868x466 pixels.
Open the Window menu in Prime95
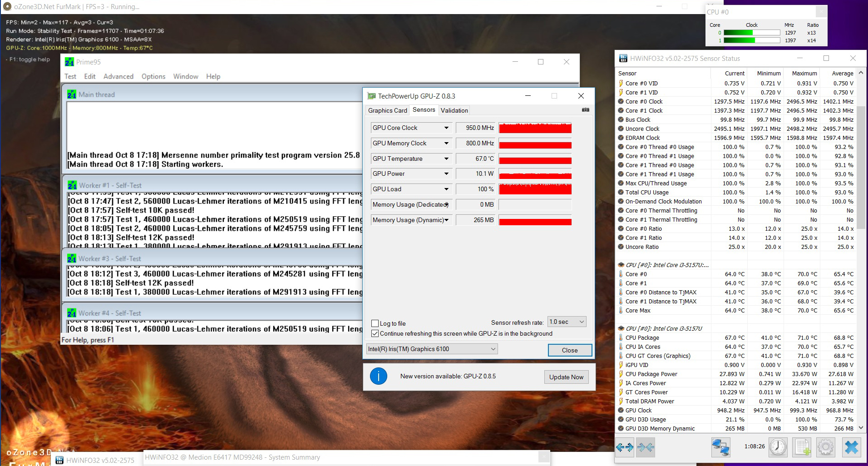pos(186,76)
